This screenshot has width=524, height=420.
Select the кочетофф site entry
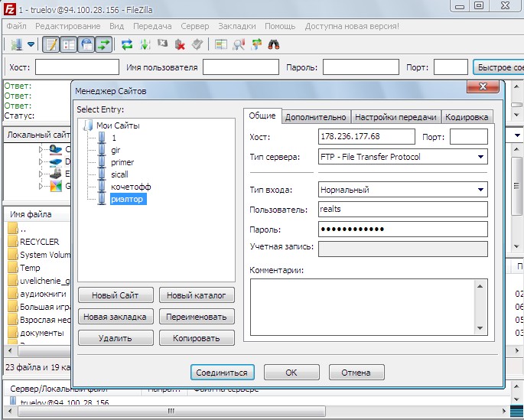[132, 187]
